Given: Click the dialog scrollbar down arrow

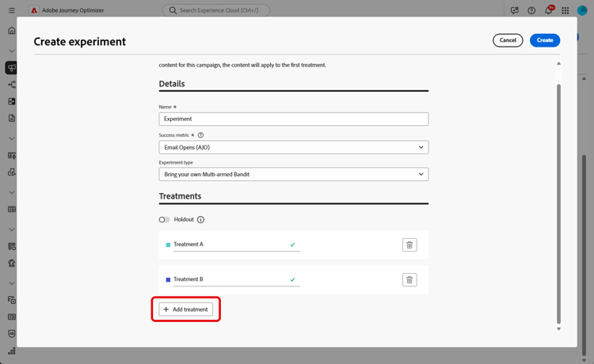Looking at the screenshot, I should [558, 328].
